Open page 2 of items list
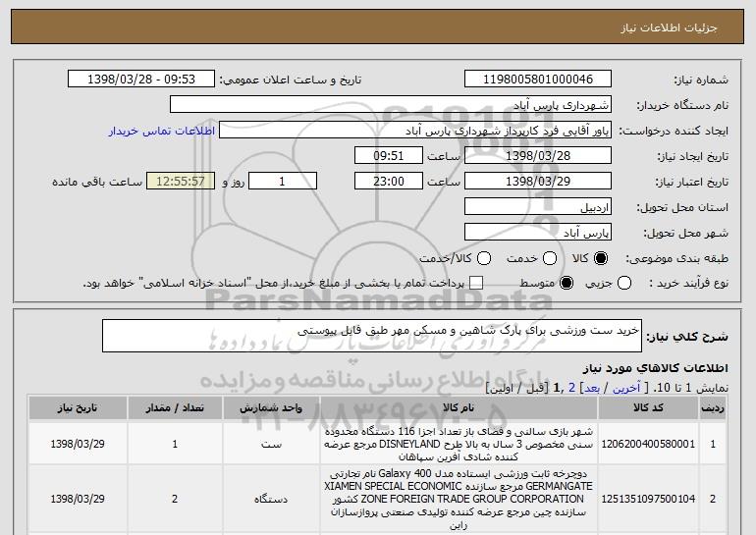 click(x=571, y=388)
